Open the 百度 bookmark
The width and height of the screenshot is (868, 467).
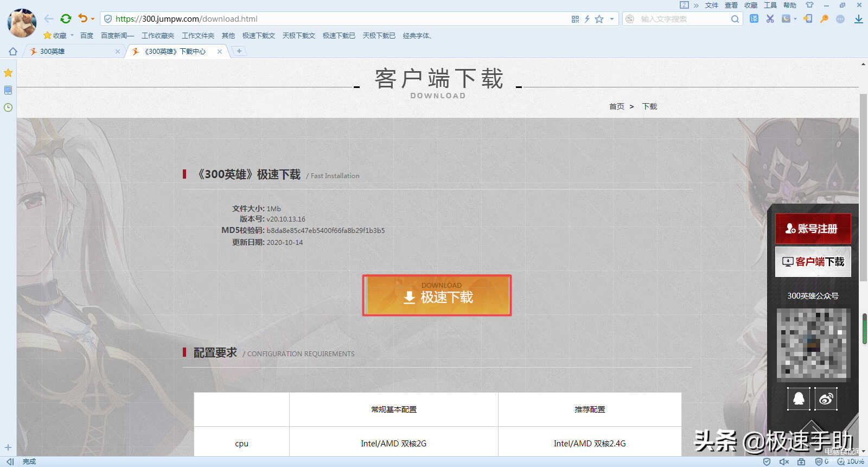pos(87,35)
